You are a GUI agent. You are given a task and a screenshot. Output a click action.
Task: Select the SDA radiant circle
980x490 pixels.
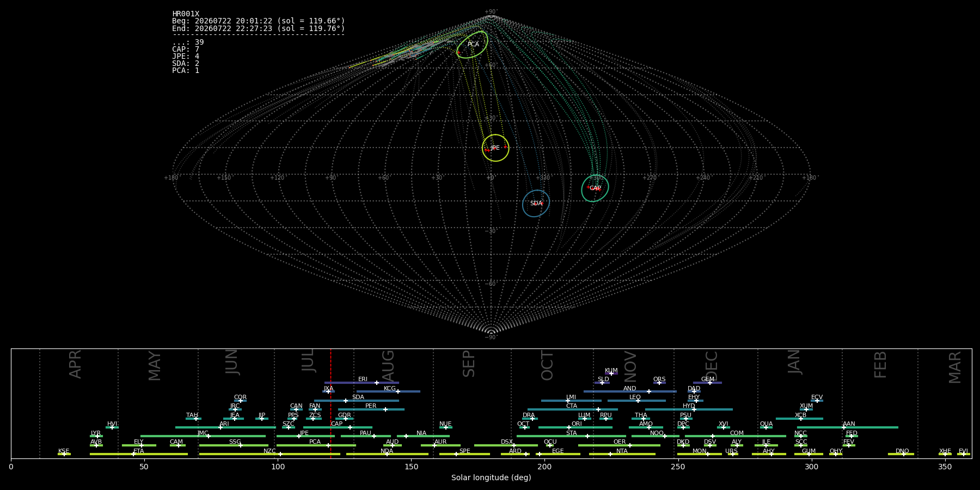[536, 203]
